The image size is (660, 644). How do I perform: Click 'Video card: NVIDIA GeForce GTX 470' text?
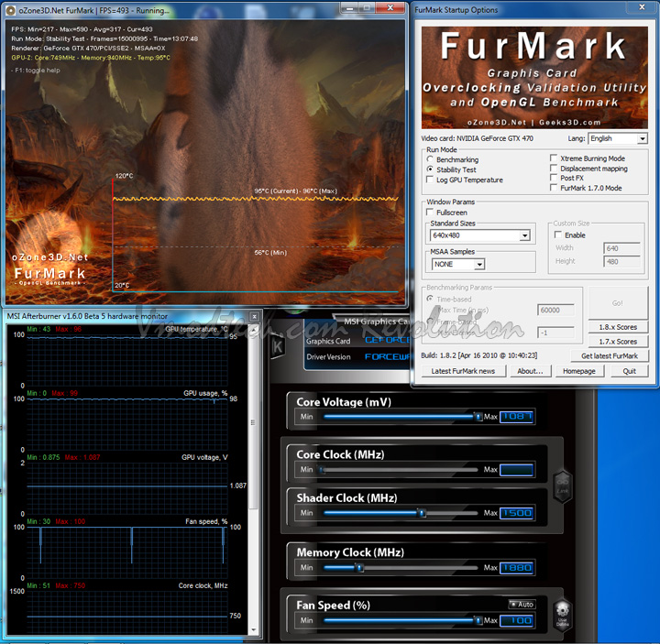tap(477, 138)
